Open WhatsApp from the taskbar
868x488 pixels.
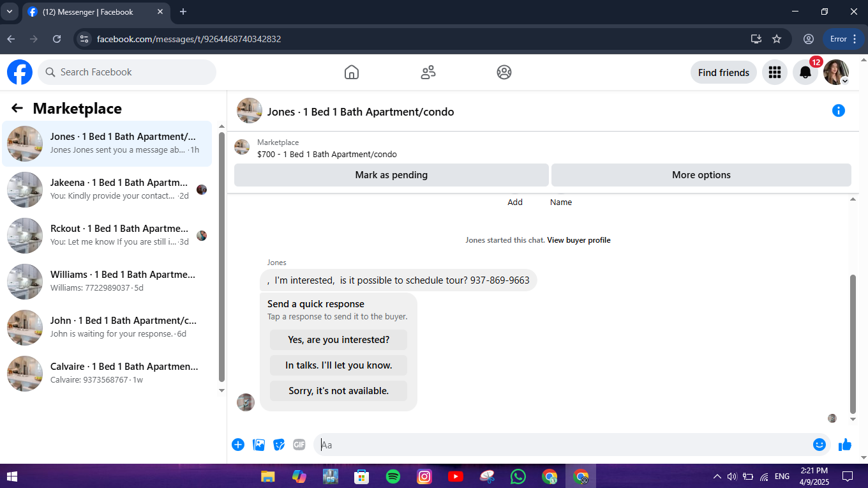coord(518,476)
